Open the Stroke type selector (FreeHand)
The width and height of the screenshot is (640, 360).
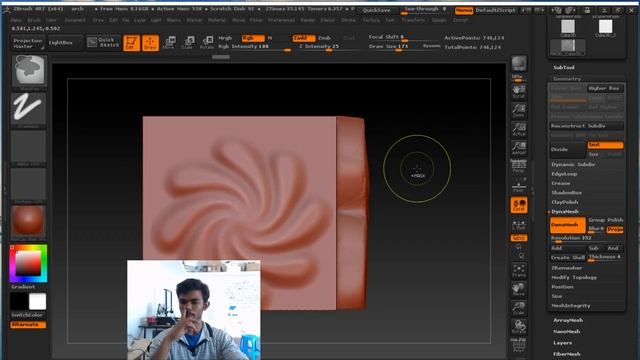pyautogui.click(x=28, y=109)
